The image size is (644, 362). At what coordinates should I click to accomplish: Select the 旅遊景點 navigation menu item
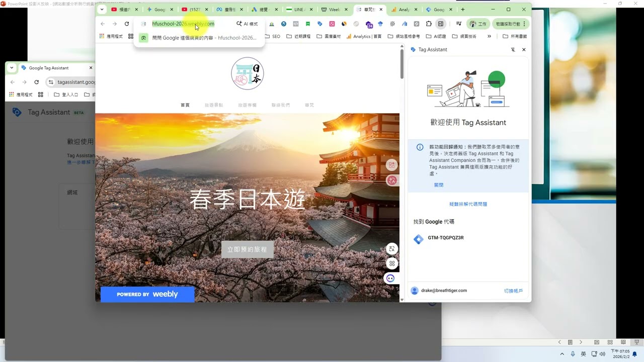(x=214, y=105)
